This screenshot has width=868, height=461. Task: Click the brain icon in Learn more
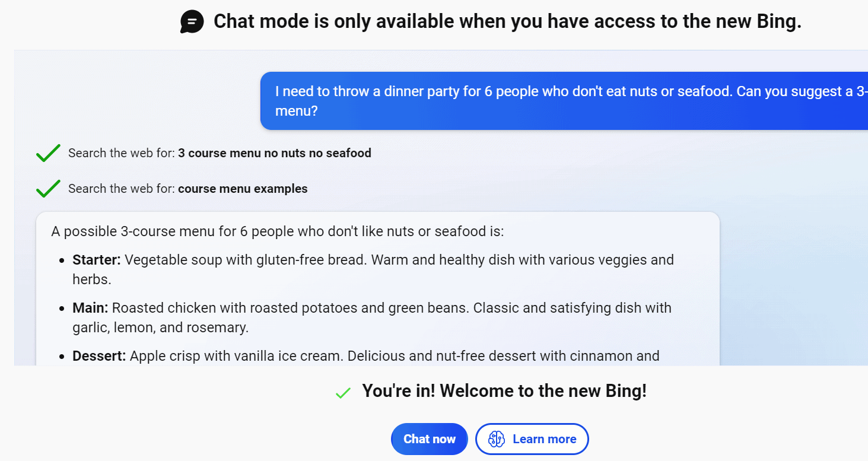point(497,439)
